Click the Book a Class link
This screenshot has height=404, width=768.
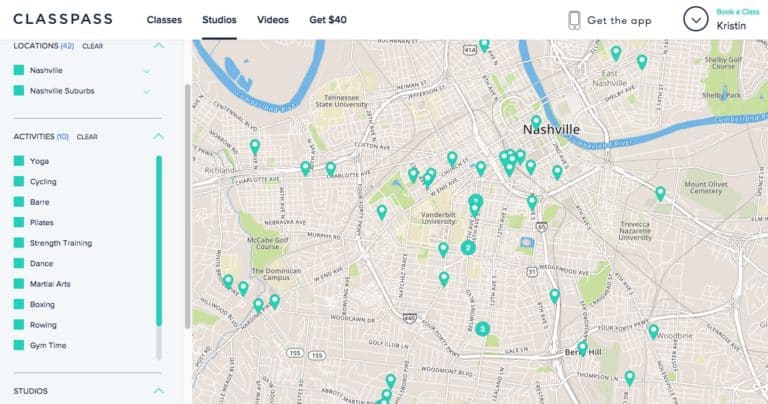pos(738,12)
